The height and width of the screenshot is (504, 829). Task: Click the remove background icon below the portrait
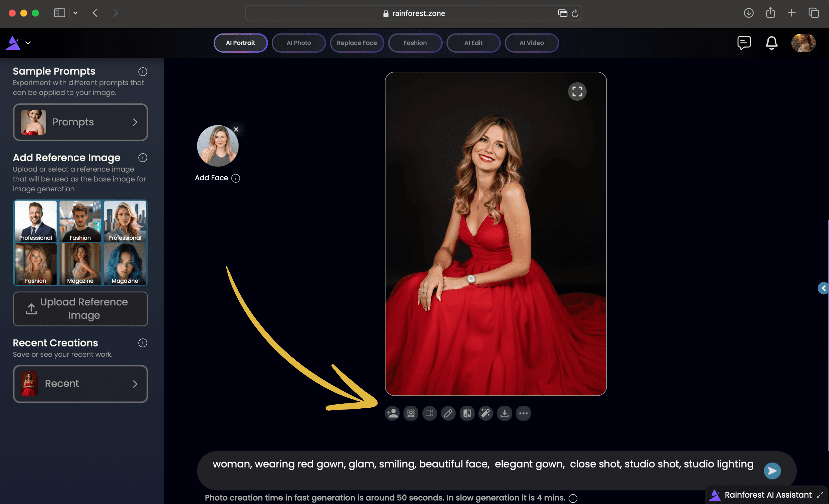click(x=411, y=413)
